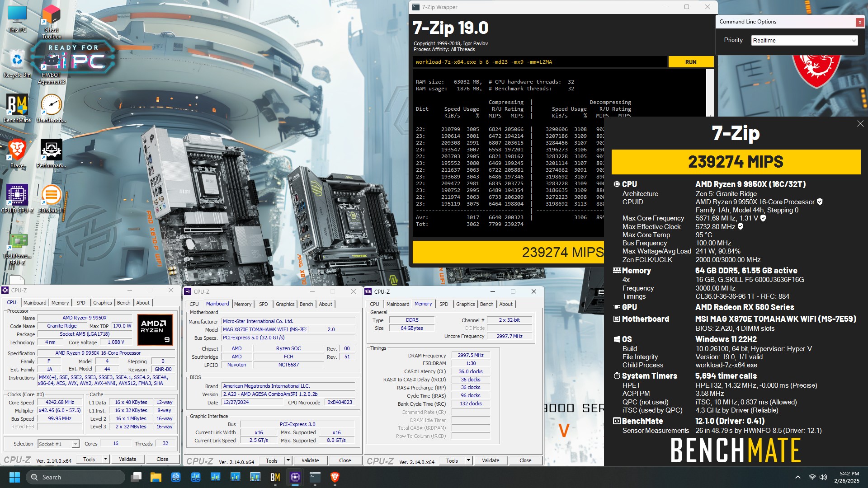Click Validate in middle CPU-Z window

click(310, 461)
